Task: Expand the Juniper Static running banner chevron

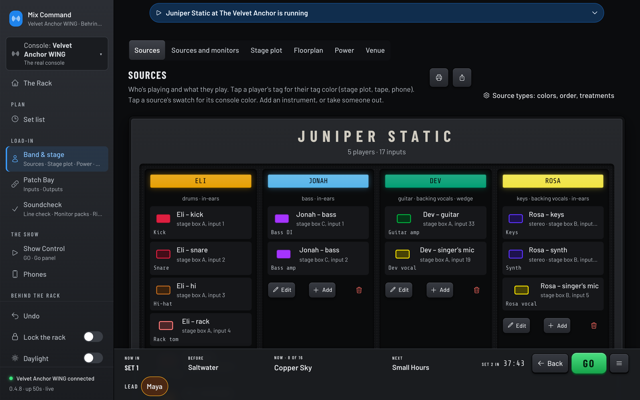Action: tap(595, 13)
